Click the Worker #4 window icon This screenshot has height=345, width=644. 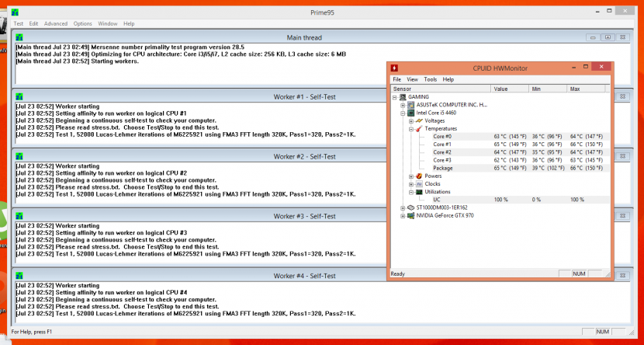[19, 276]
